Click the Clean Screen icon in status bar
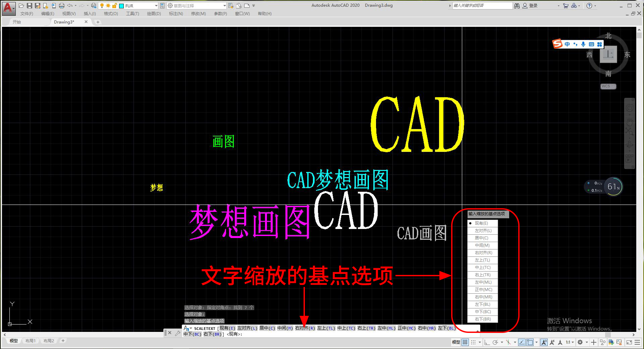 click(x=629, y=342)
